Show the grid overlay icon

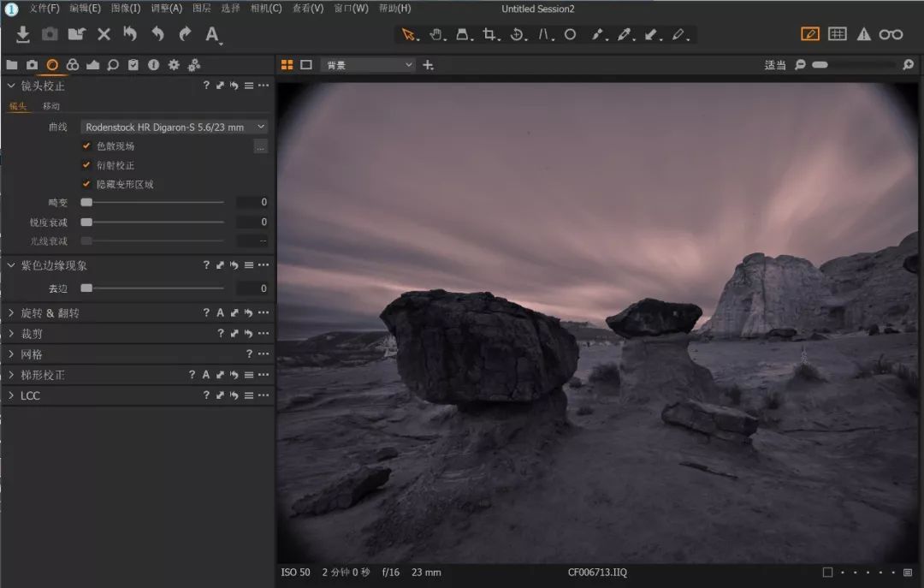click(838, 34)
